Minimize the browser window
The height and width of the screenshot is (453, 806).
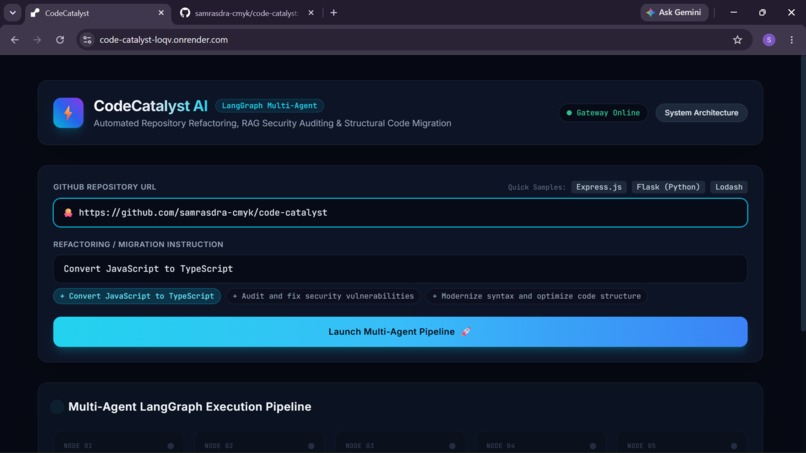[734, 12]
